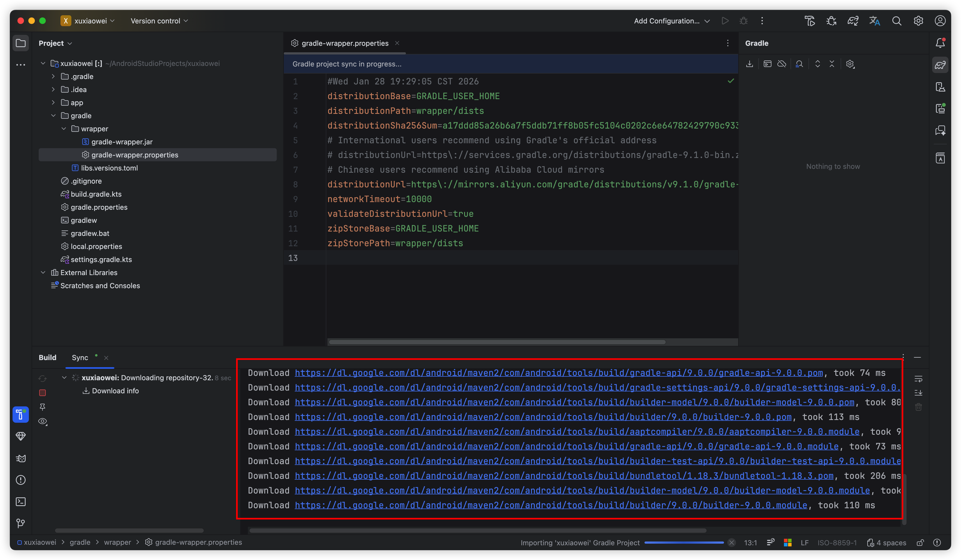Screen dimensions: 961x560
Task: Click Download Sources icon in Gradle panel
Action: (749, 64)
